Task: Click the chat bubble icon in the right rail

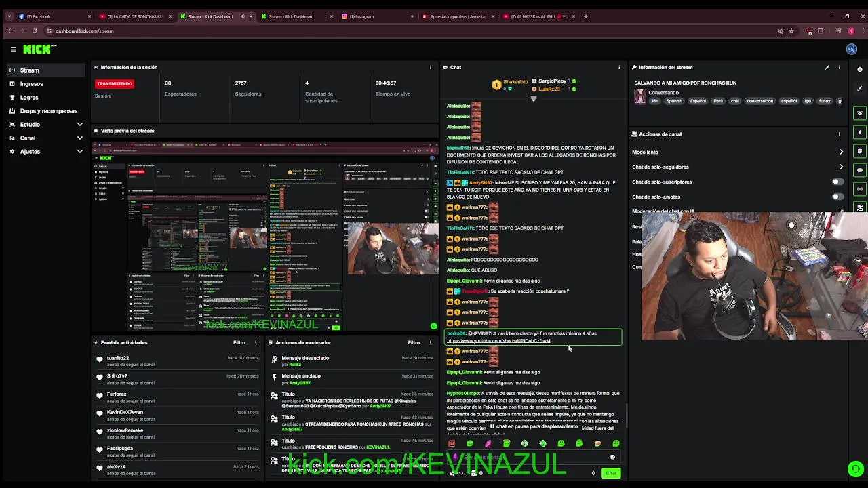Action: [x=860, y=170]
